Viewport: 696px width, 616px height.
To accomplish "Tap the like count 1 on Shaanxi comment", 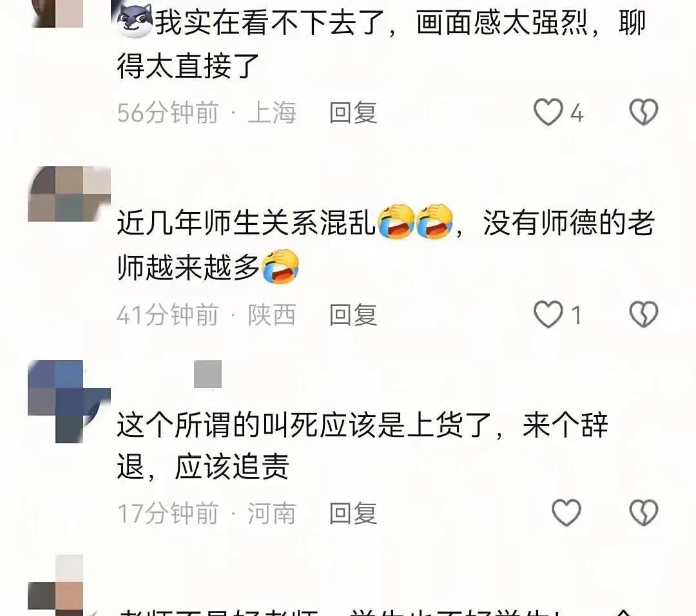I will (576, 316).
